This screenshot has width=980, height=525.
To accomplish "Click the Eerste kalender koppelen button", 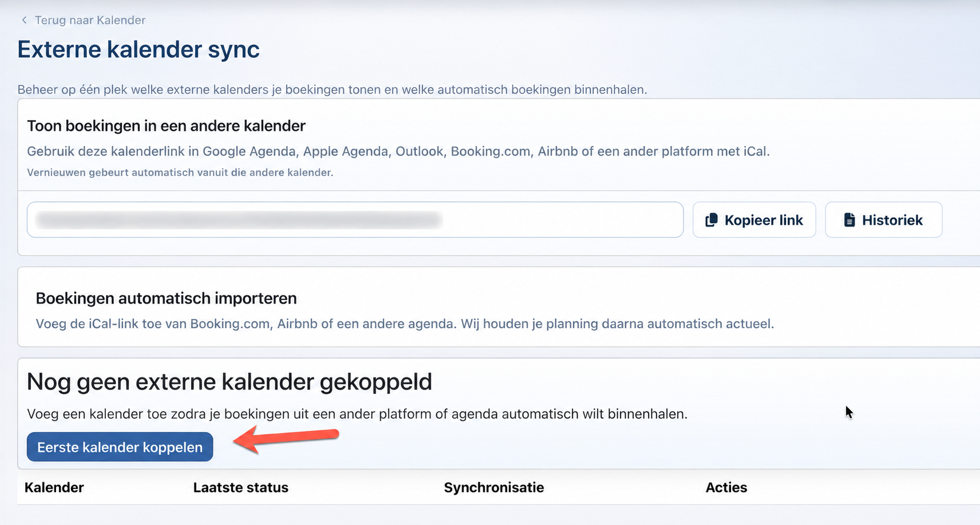I will tap(120, 447).
